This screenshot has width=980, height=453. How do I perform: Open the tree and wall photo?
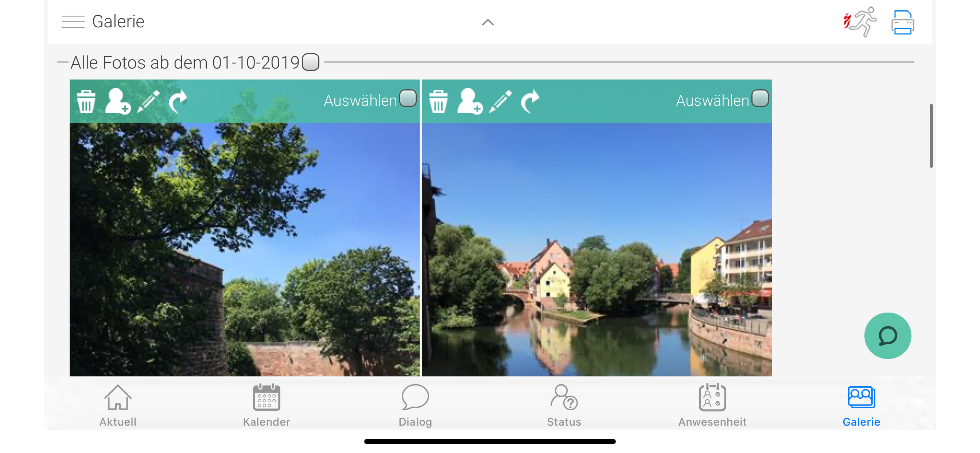245,250
